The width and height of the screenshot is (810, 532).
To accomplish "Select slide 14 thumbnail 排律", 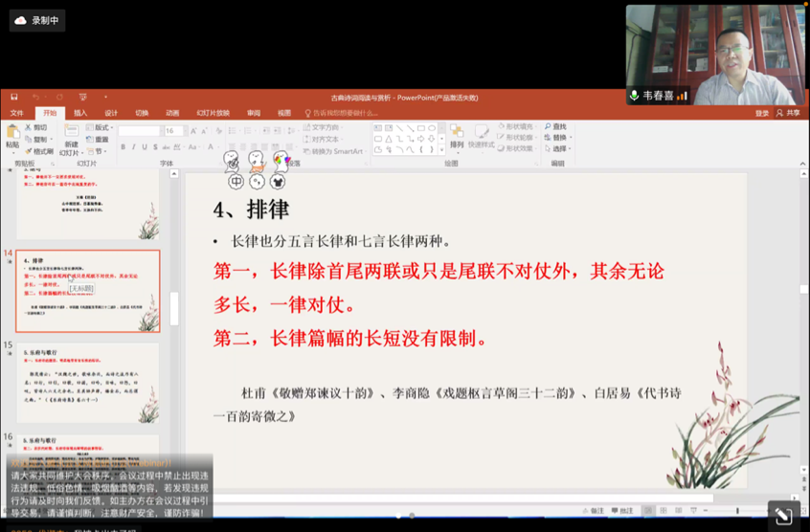I will [x=88, y=291].
